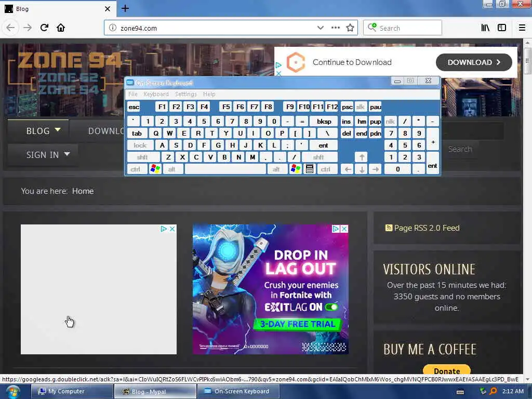Screen dimensions: 532x399
Task: Click the 3-DAY FREE TRIAL ad banner
Action: tap(298, 324)
